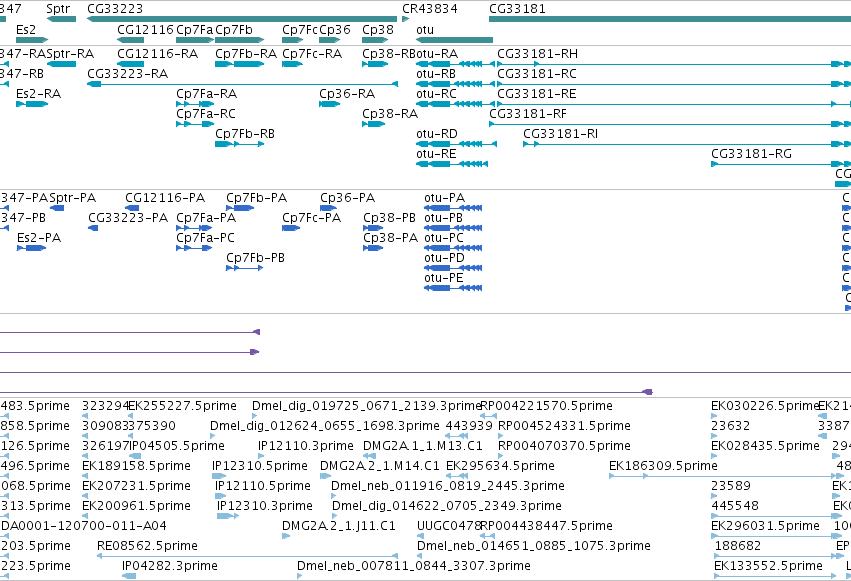Click the CG33223 gene label
The width and height of the screenshot is (851, 581).
tap(115, 9)
